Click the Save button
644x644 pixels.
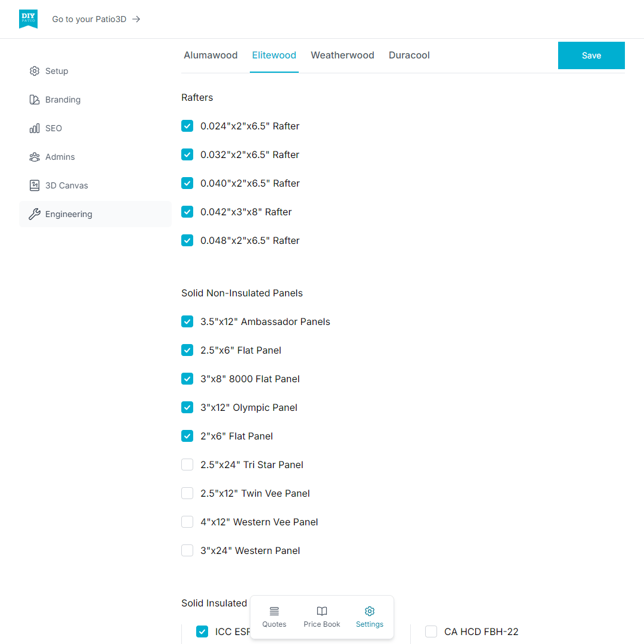pyautogui.click(x=591, y=55)
